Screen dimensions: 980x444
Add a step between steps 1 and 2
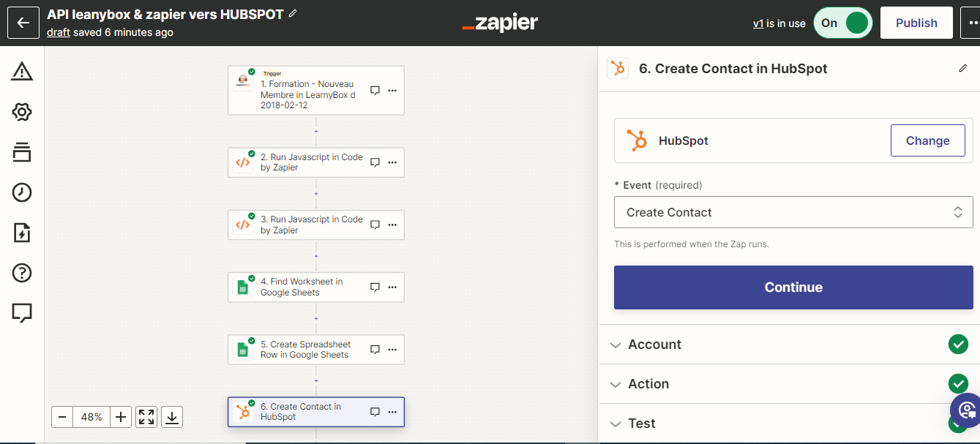316,132
